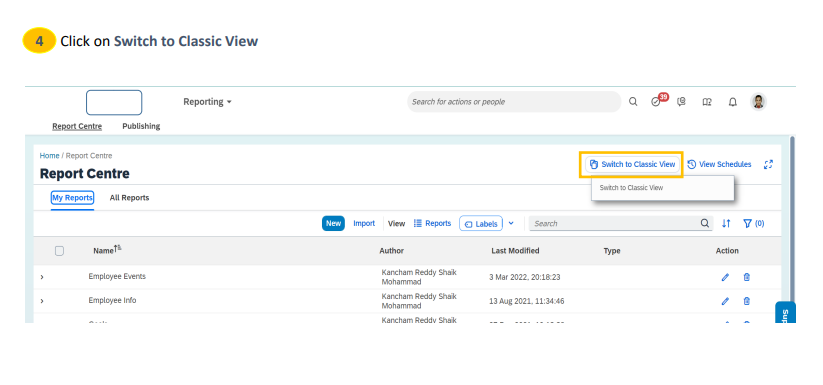
Task: Click the magnifier inside report search field
Action: (705, 223)
